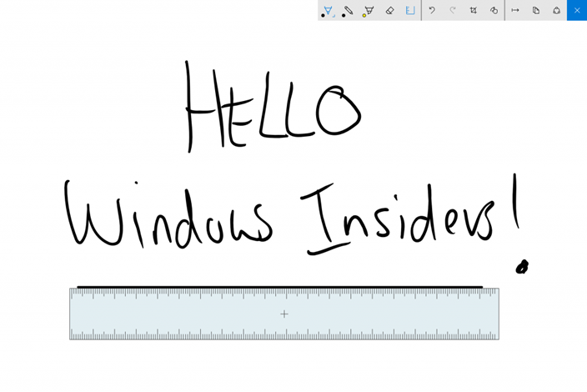
Task: Open the crop tool
Action: pos(474,11)
